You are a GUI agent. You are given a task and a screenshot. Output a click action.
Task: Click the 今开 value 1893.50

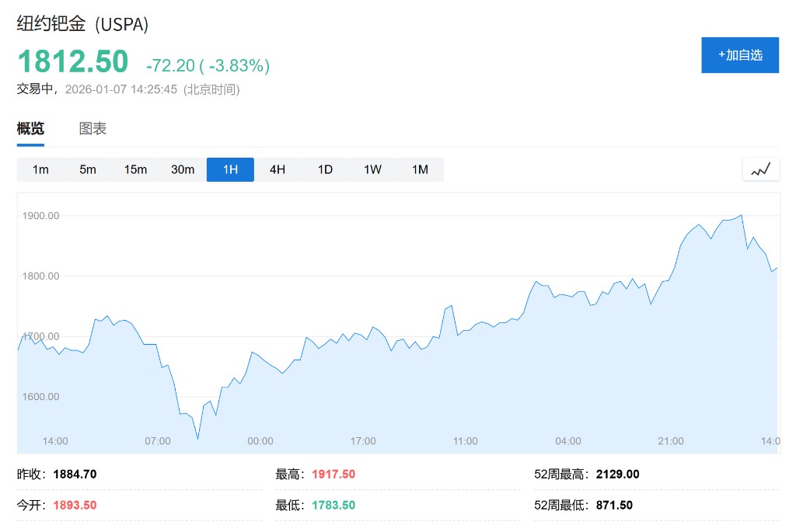(75, 505)
